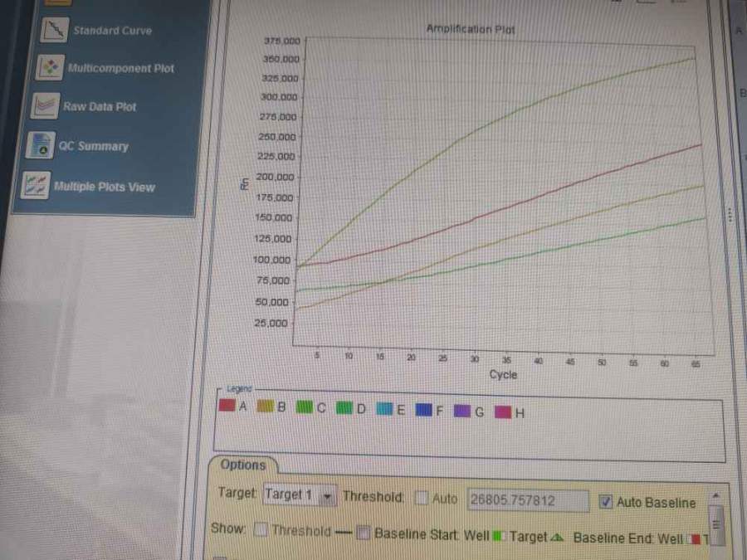Click the blue legend swatch F
747x560 pixels.
pos(423,410)
